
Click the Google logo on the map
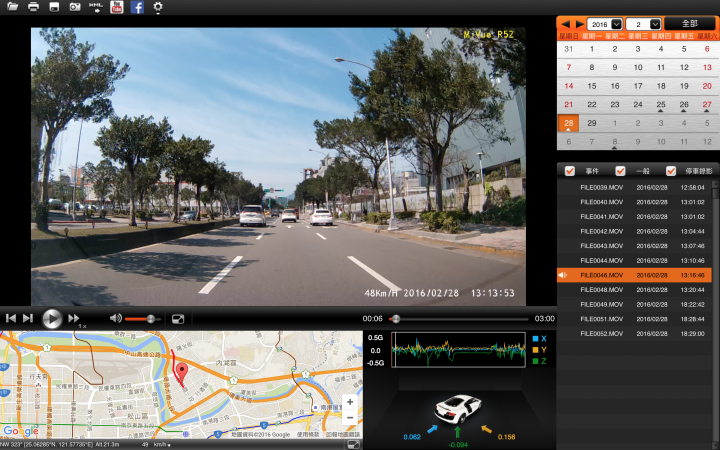pyautogui.click(x=21, y=431)
